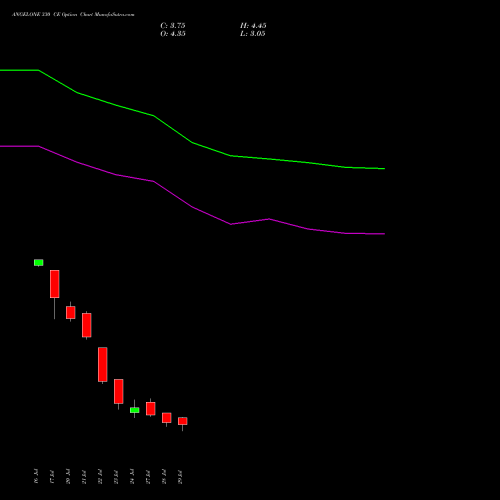Click the purple moving average line
The width and height of the screenshot is (500, 500).
tap(192, 207)
